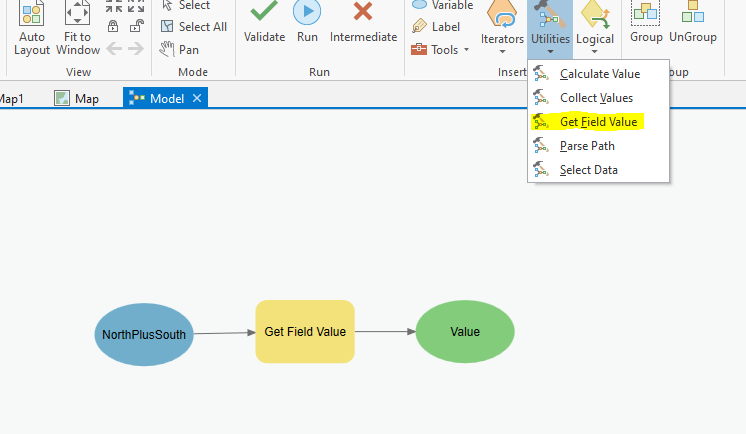The height and width of the screenshot is (434, 746).
Task: Select highlighted Get Field Value item
Action: pos(598,122)
